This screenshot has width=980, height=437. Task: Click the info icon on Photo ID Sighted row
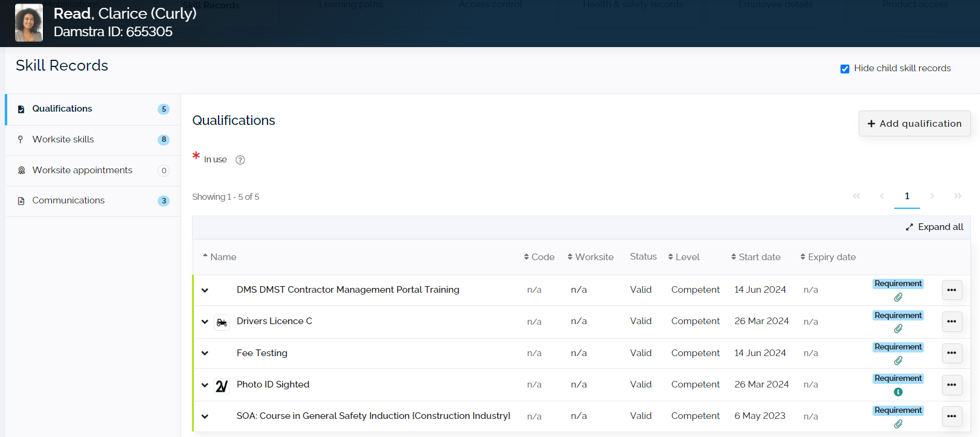click(898, 392)
